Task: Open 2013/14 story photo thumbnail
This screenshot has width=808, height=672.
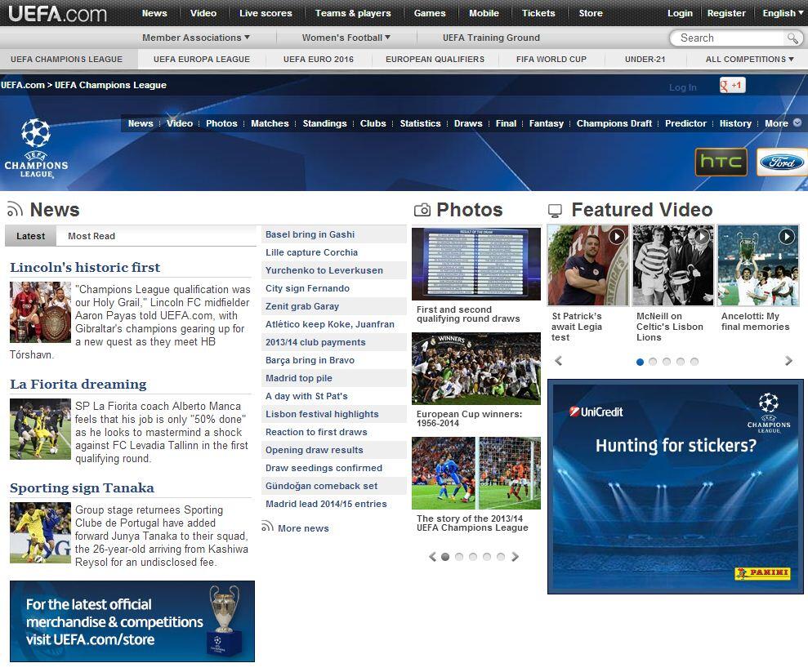Action: [476, 474]
